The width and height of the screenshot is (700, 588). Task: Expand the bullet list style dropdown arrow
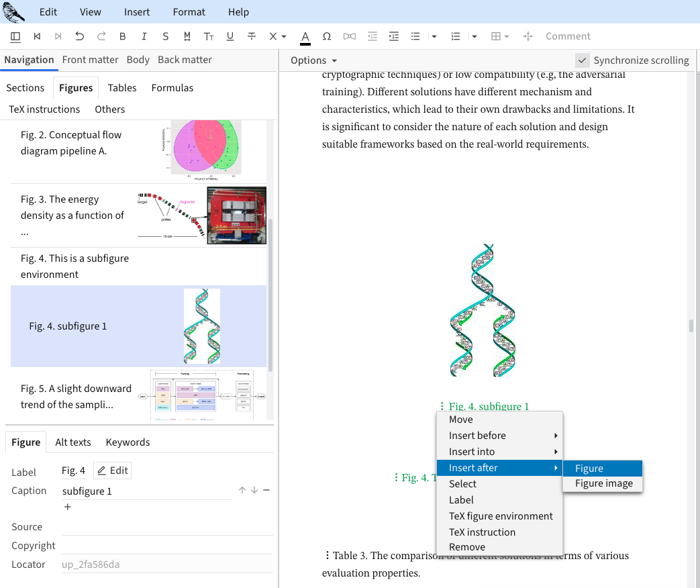point(434,36)
